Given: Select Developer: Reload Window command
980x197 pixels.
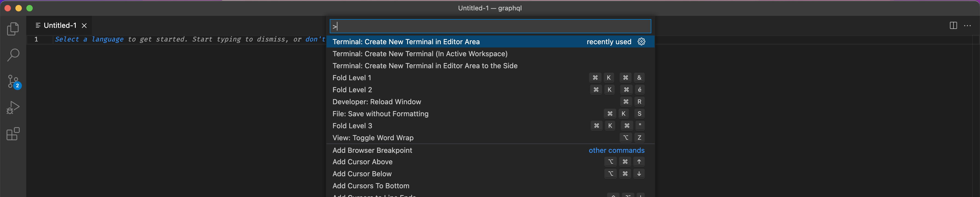Looking at the screenshot, I should tap(377, 101).
